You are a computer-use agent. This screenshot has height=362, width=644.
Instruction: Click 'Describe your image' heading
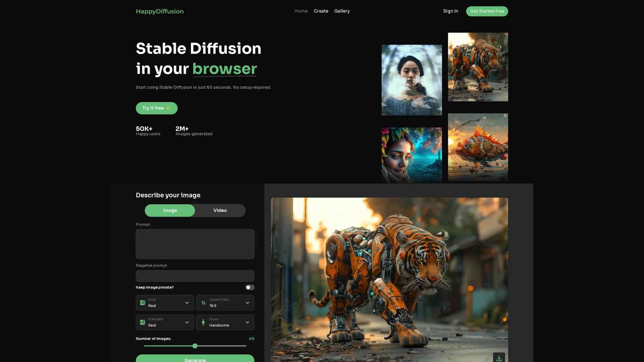[x=168, y=195]
